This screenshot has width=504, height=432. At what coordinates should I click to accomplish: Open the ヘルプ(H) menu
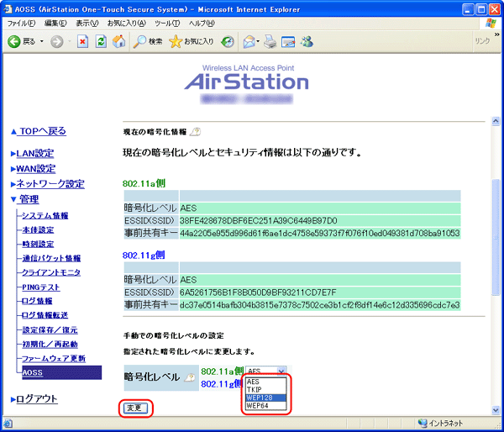click(x=202, y=24)
